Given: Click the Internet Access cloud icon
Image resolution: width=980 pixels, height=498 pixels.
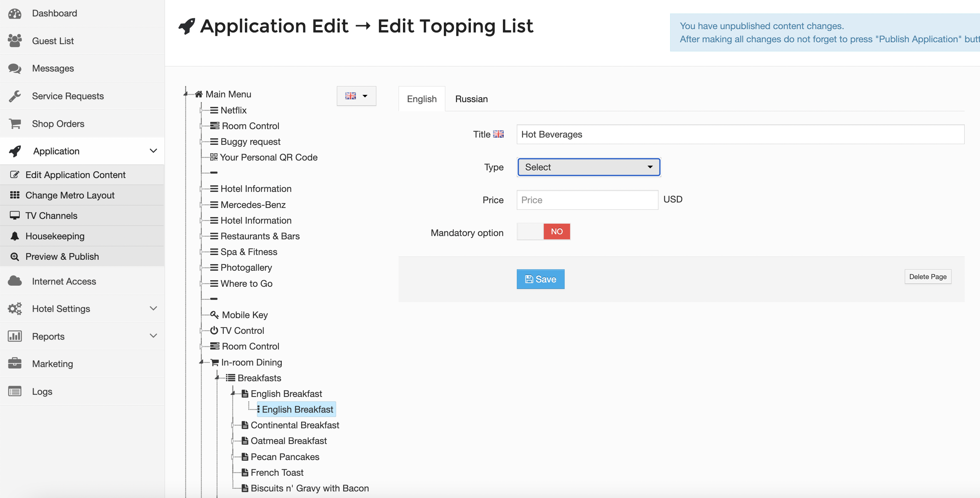Looking at the screenshot, I should pyautogui.click(x=15, y=281).
